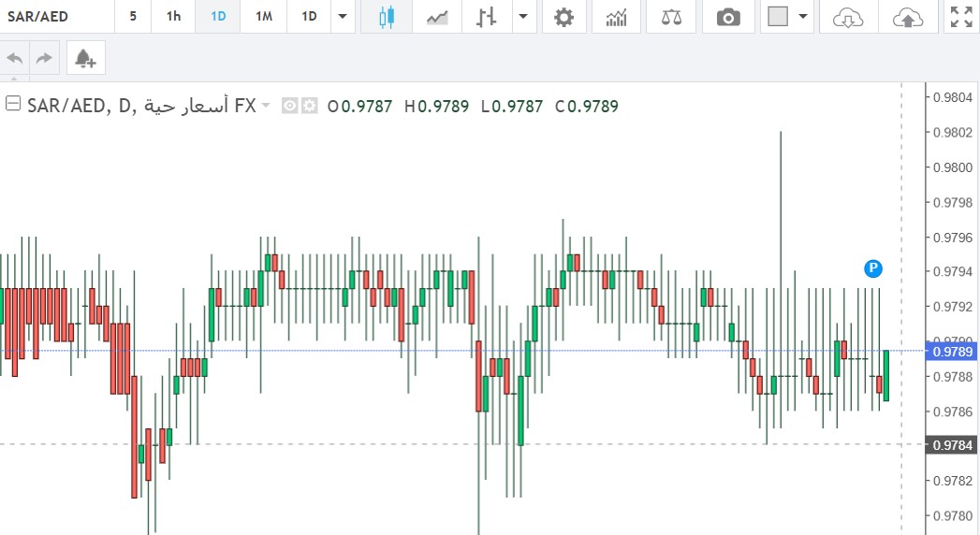Viewport: 980px width, 535px height.
Task: Select the 5 minute interval
Action: click(133, 16)
